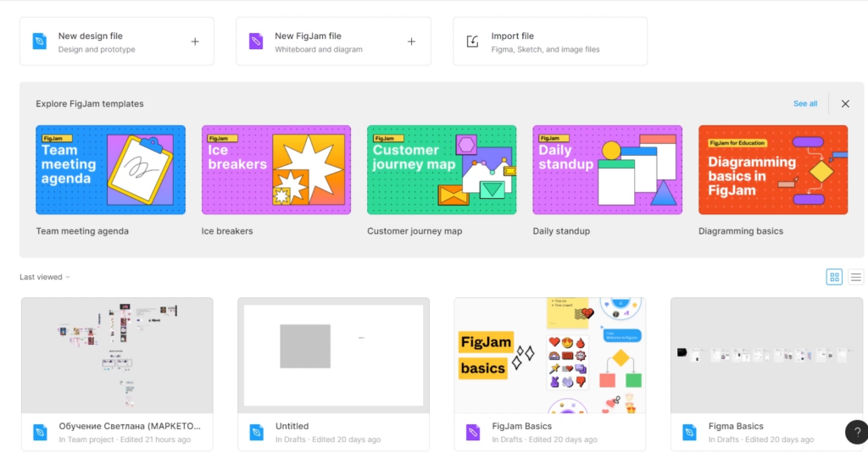868x453 pixels.
Task: Open the Diagramming basics template
Action: point(773,170)
